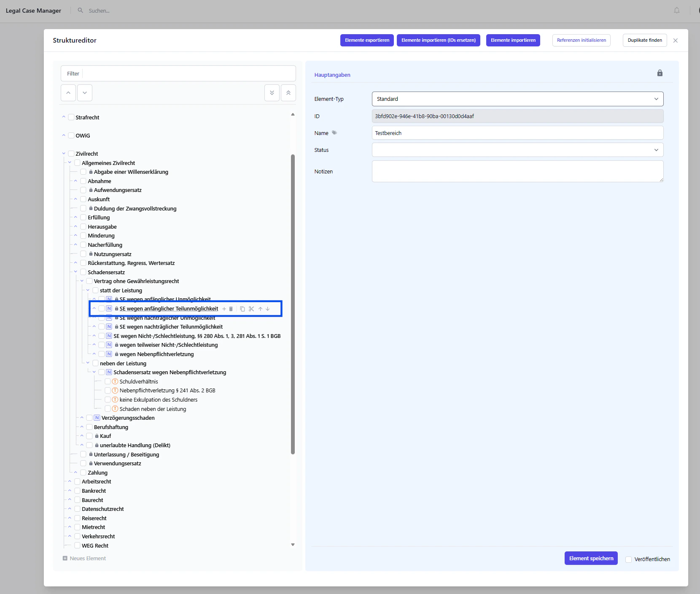Expand the OWiG node
This screenshot has height=594, width=700.
coord(64,135)
